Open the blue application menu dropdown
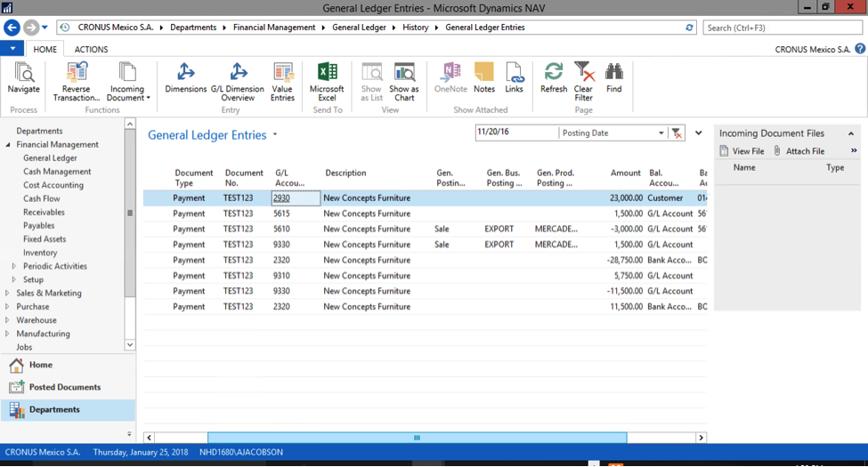 pos(12,49)
